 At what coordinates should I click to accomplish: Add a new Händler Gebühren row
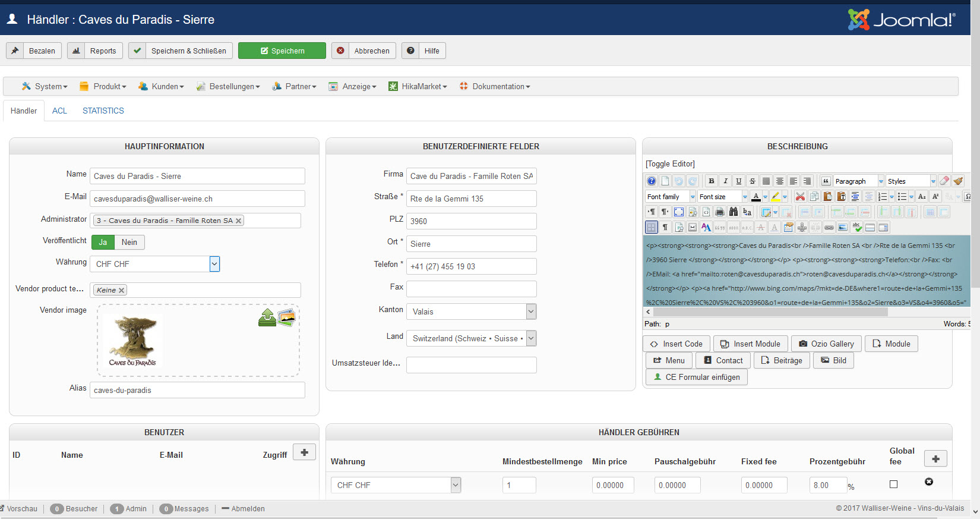[x=935, y=458]
